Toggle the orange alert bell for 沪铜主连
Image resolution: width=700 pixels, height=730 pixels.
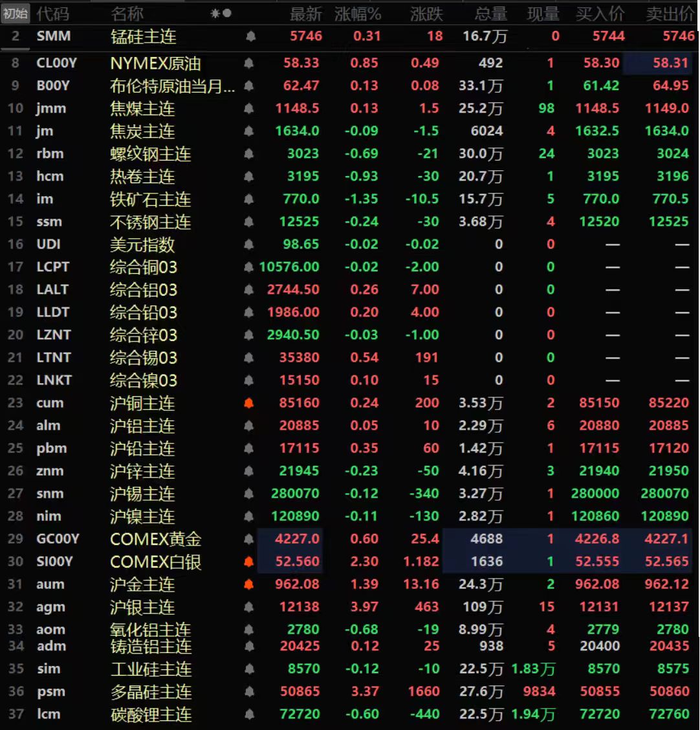coord(248,403)
